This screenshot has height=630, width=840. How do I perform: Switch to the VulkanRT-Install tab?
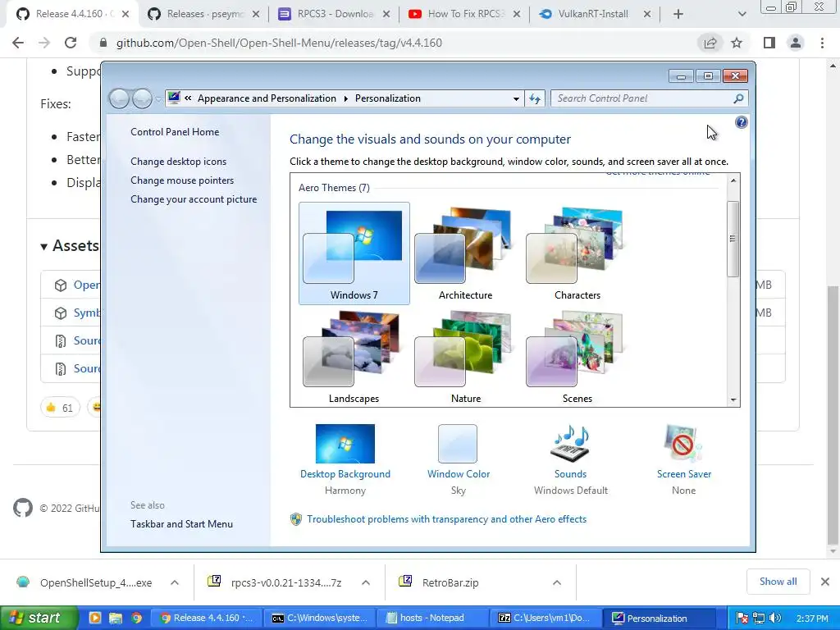[x=595, y=14]
